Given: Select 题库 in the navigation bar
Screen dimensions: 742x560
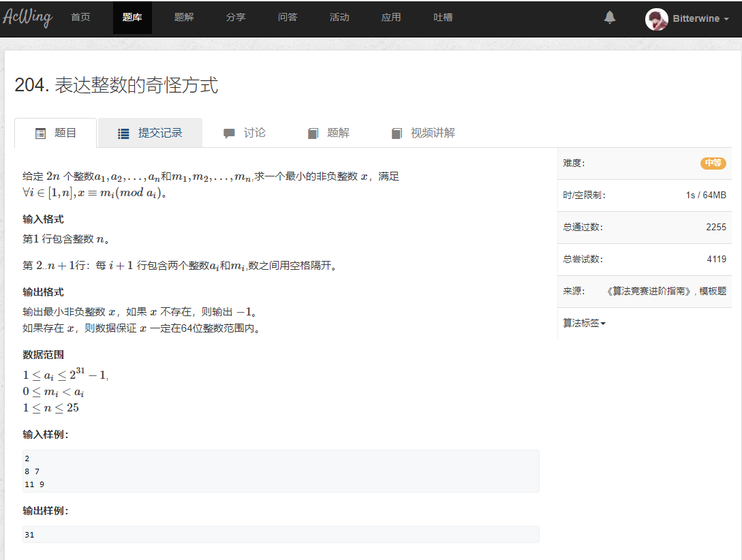Looking at the screenshot, I should (132, 18).
